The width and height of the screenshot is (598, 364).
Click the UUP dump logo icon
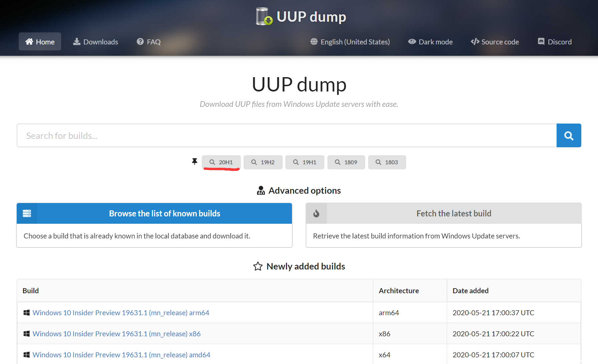[x=264, y=16]
